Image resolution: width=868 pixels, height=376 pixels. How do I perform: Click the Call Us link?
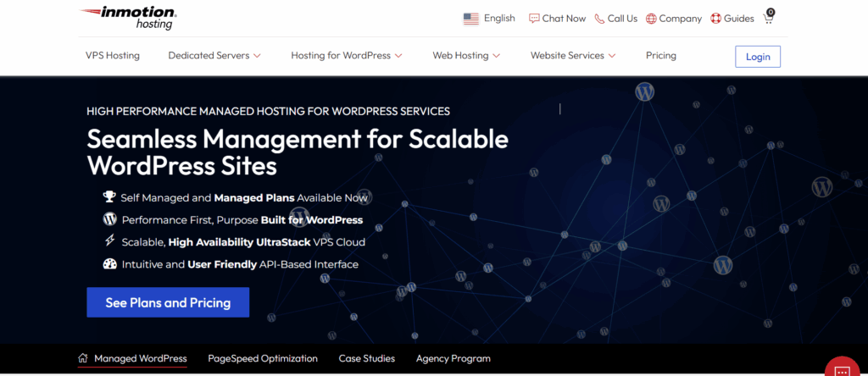pos(622,19)
